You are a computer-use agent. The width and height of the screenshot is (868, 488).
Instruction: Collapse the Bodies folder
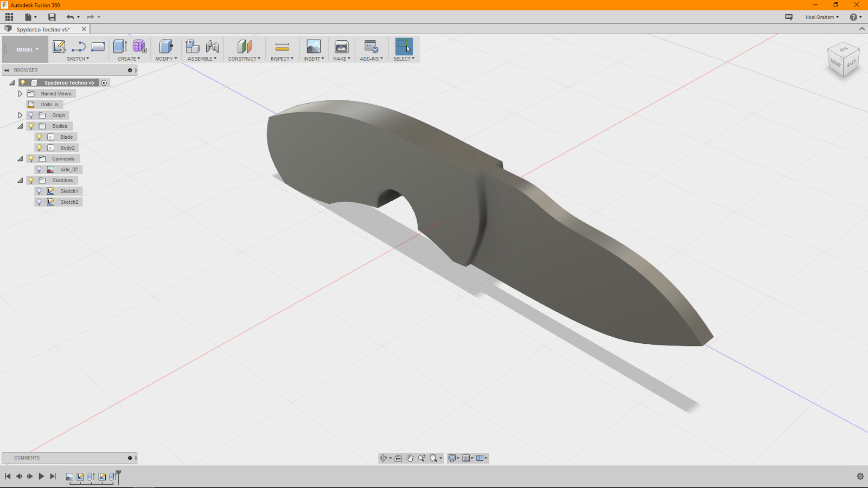pos(20,126)
